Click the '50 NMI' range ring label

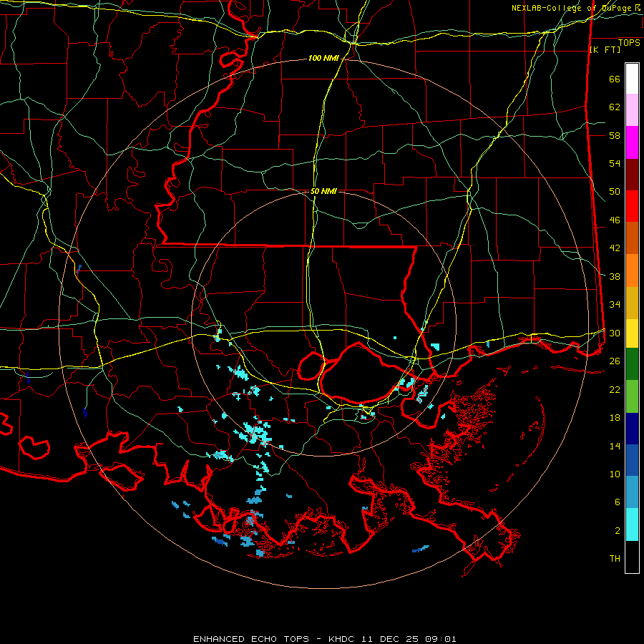(x=323, y=191)
